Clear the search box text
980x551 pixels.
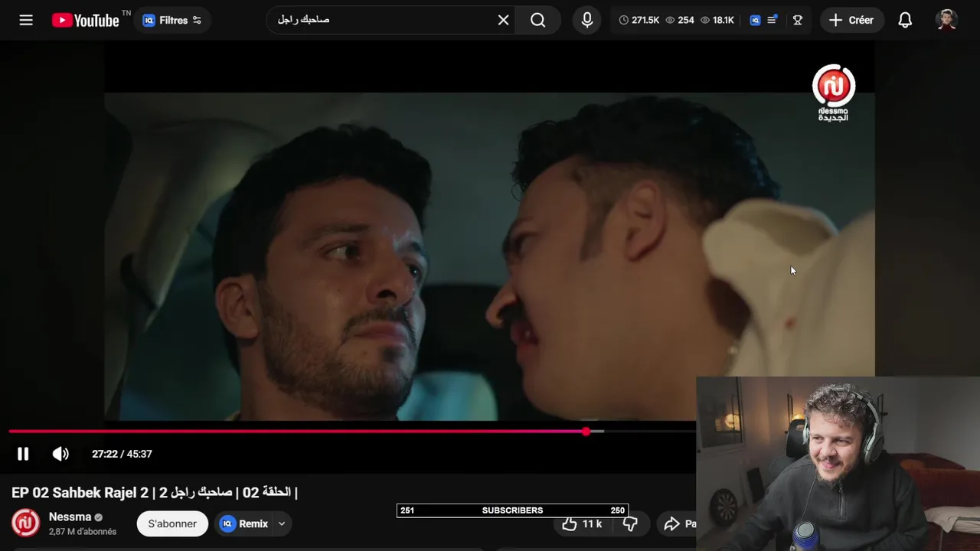504,20
